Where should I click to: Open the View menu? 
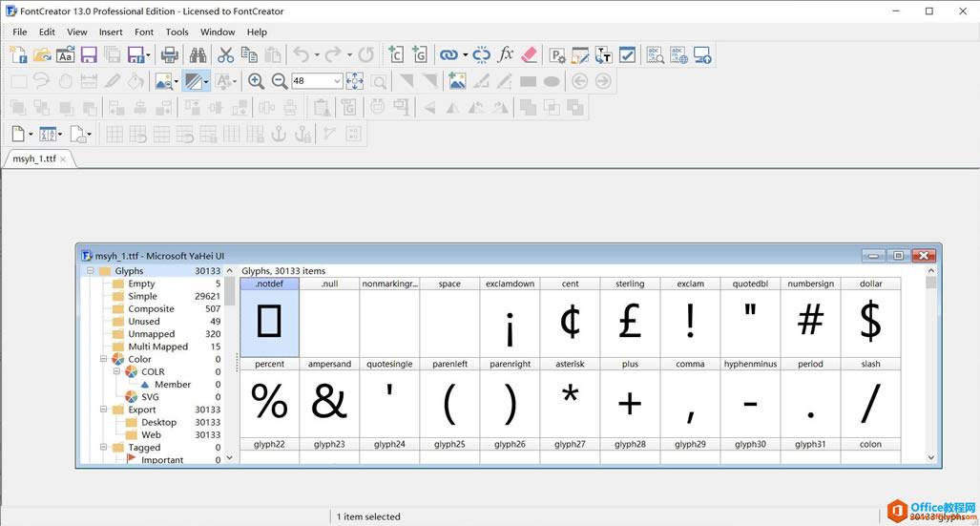tap(77, 32)
